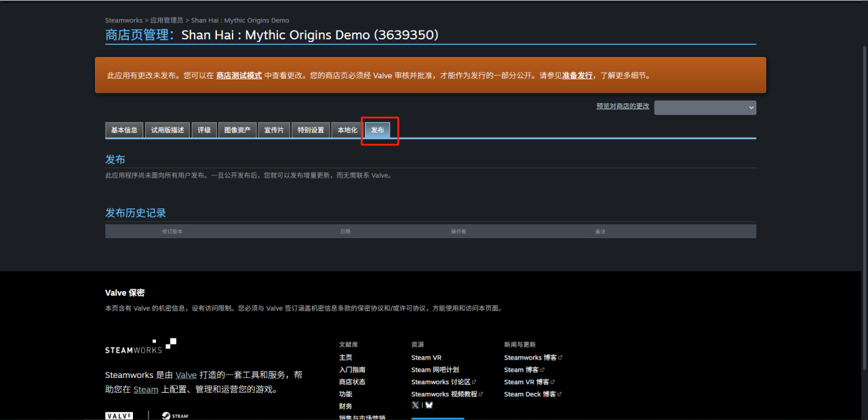Viewport: 868px width, 420px height.
Task: Select the 发布 tab
Action: point(378,130)
